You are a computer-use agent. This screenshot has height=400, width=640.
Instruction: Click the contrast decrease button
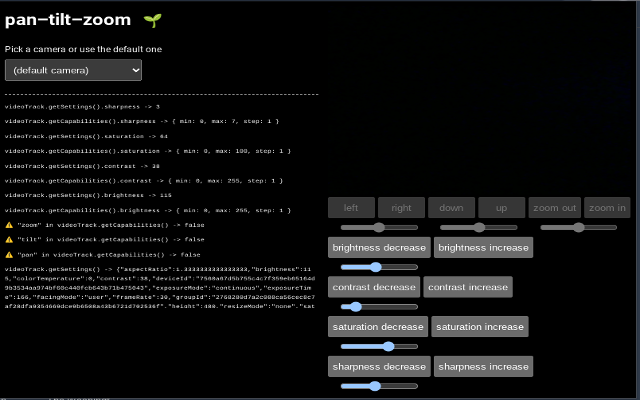(x=374, y=287)
